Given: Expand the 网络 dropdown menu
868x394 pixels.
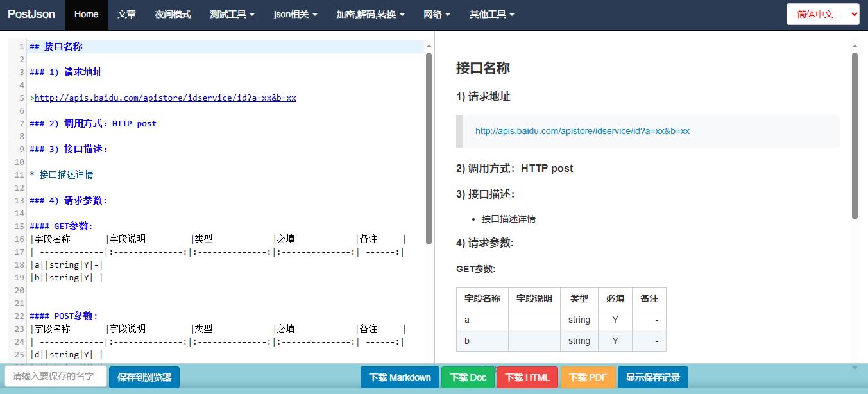Looking at the screenshot, I should pyautogui.click(x=437, y=13).
